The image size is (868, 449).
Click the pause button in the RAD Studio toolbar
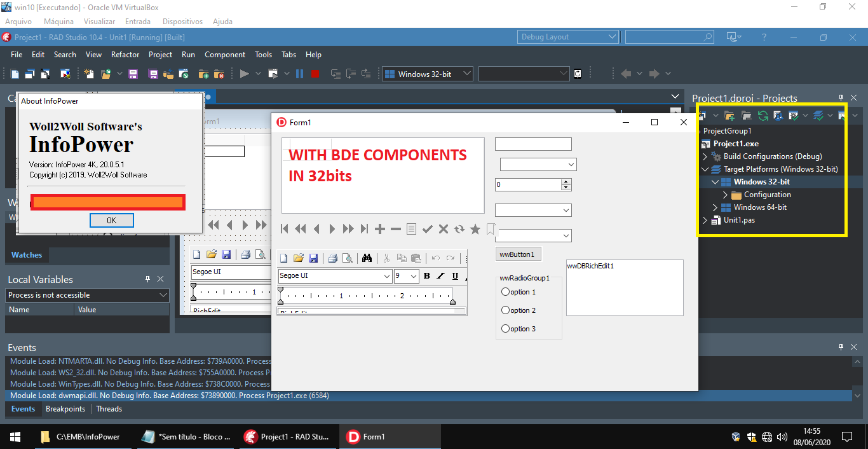299,74
